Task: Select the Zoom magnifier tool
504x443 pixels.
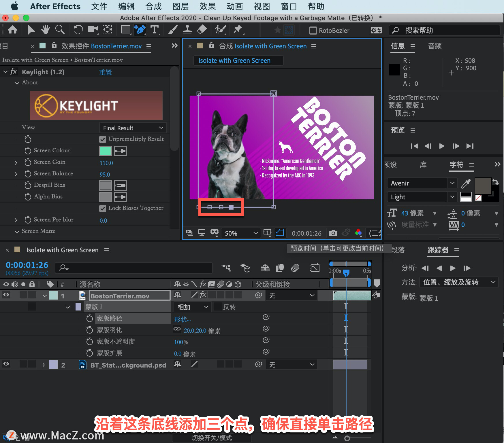Action: click(x=60, y=30)
